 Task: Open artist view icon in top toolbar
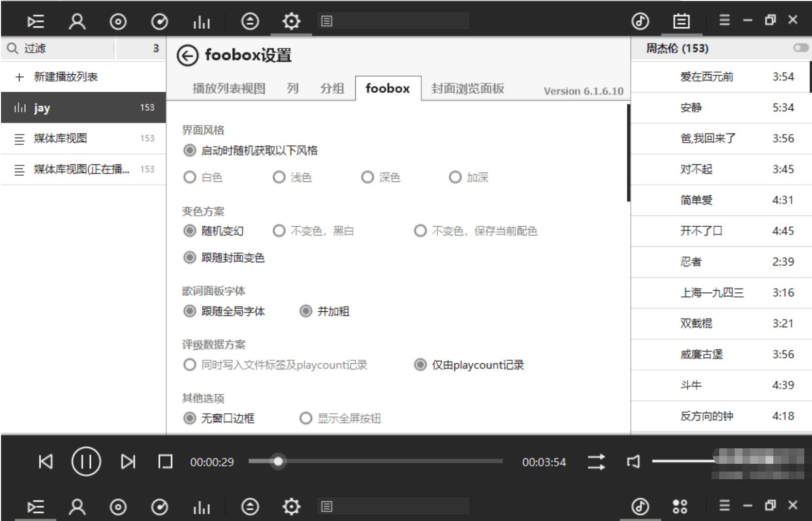pyautogui.click(x=77, y=21)
